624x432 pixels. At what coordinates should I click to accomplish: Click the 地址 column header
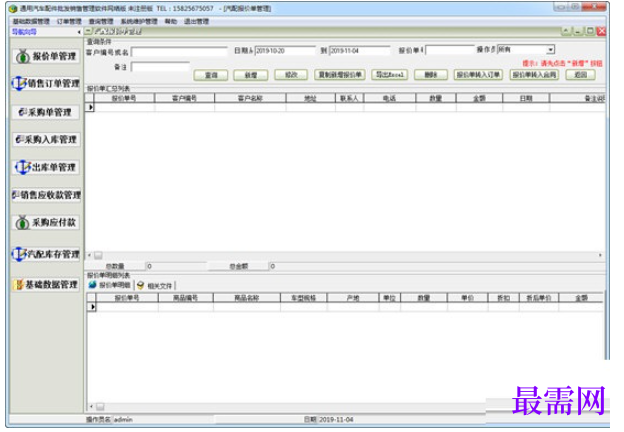click(310, 98)
